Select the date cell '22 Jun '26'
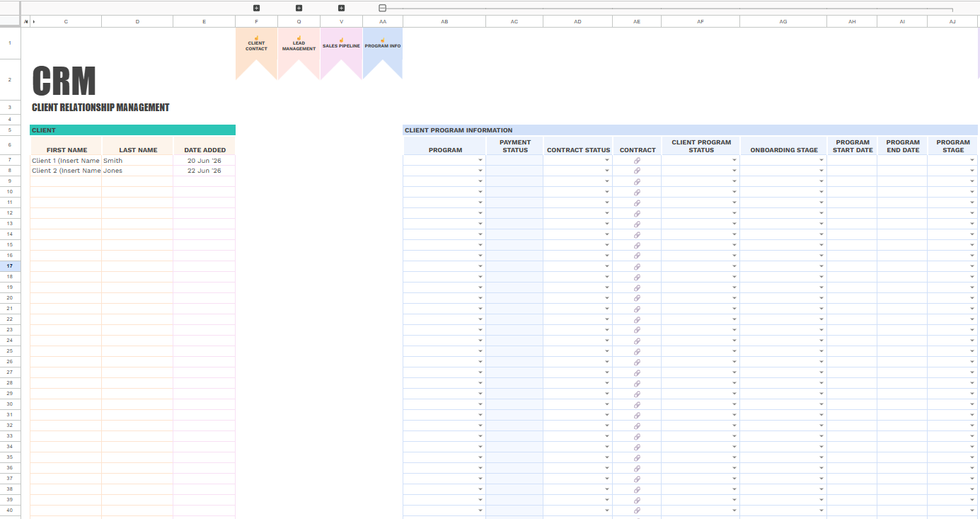The image size is (980, 519). pyautogui.click(x=204, y=171)
